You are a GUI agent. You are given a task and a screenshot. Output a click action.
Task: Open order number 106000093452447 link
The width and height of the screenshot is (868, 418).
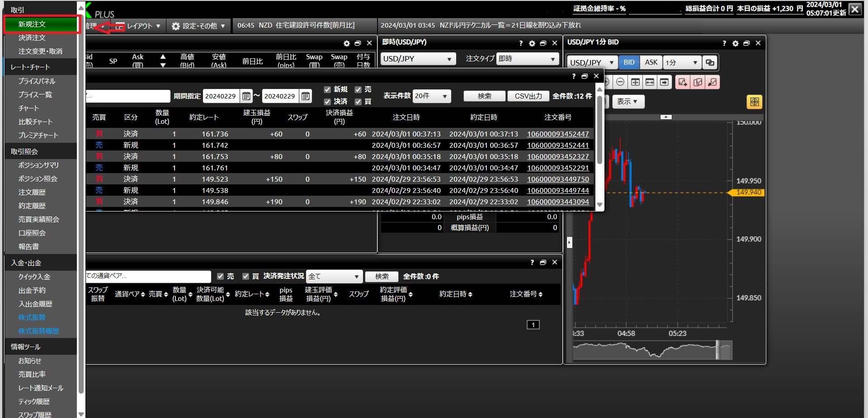[x=558, y=134]
